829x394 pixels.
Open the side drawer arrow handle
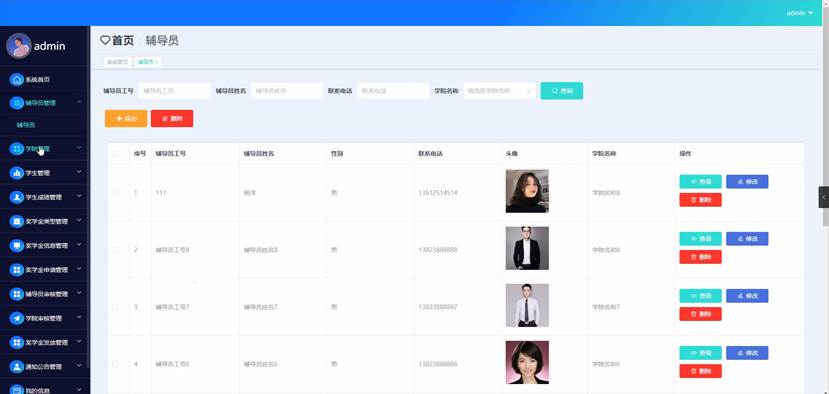(x=824, y=197)
